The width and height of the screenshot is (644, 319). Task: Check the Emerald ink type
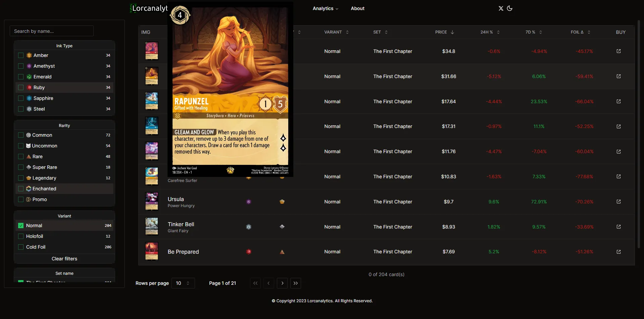pos(21,77)
